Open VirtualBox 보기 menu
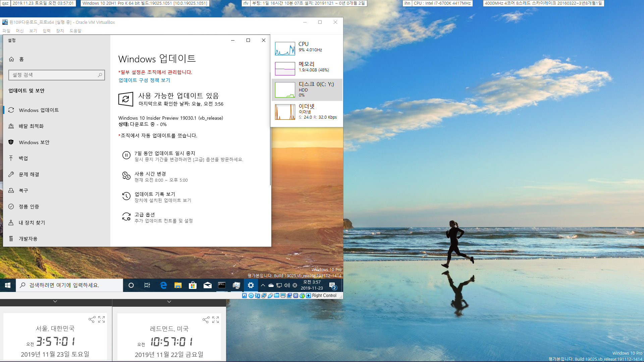Viewport: 644px width, 362px height. 33,31
